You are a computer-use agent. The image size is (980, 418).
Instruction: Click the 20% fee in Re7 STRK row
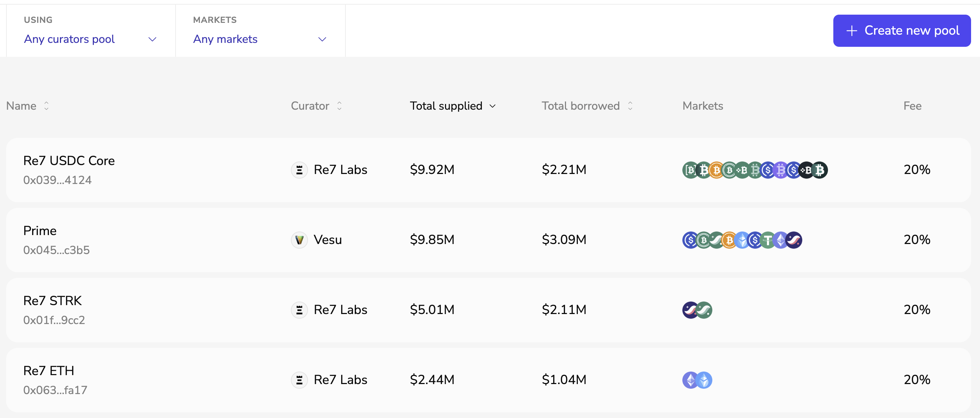click(x=917, y=310)
